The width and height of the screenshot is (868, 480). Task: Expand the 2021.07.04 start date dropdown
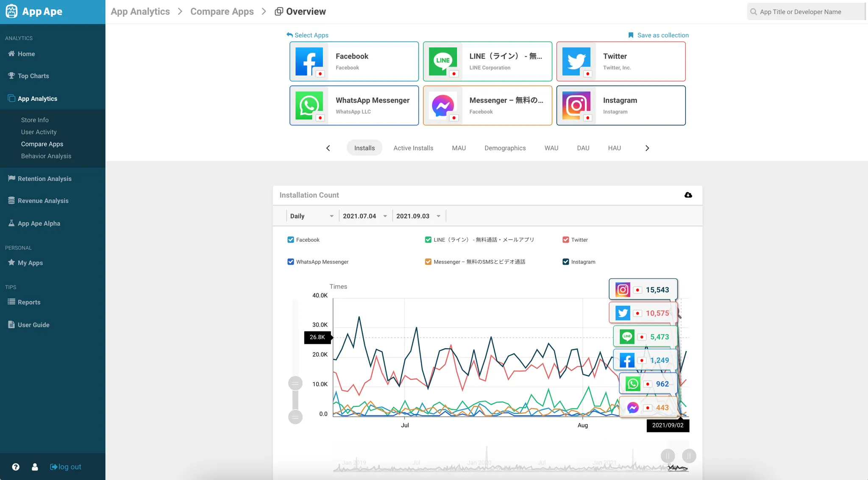(365, 216)
